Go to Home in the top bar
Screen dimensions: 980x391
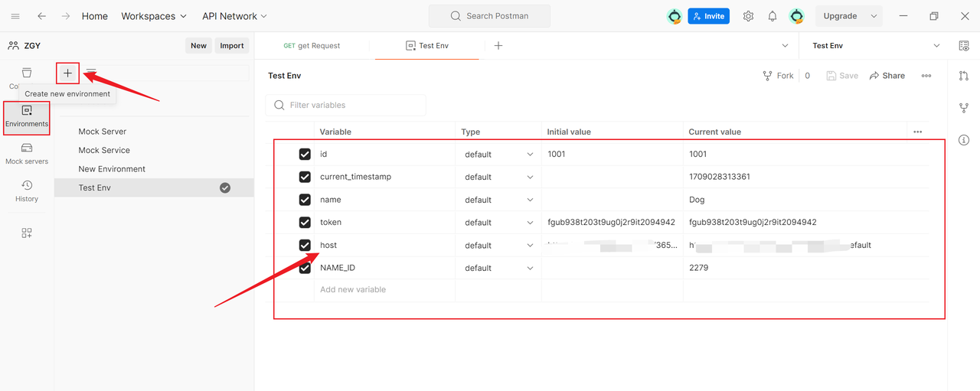95,16
